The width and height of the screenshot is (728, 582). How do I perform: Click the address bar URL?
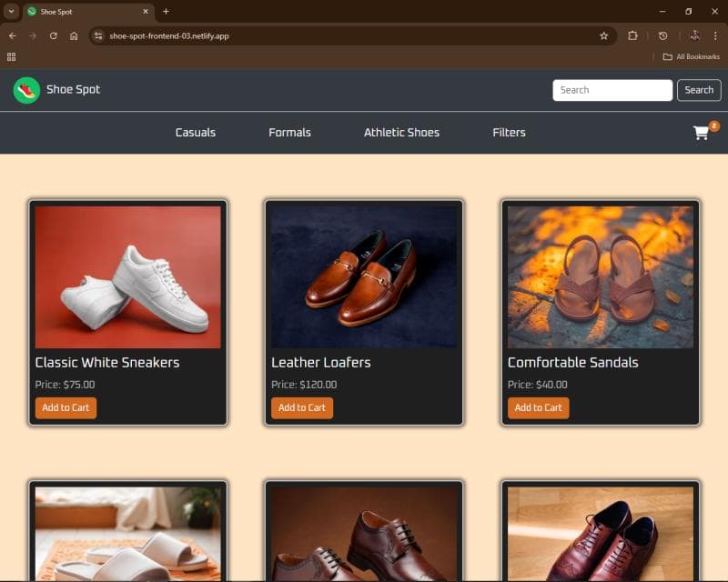(x=169, y=35)
